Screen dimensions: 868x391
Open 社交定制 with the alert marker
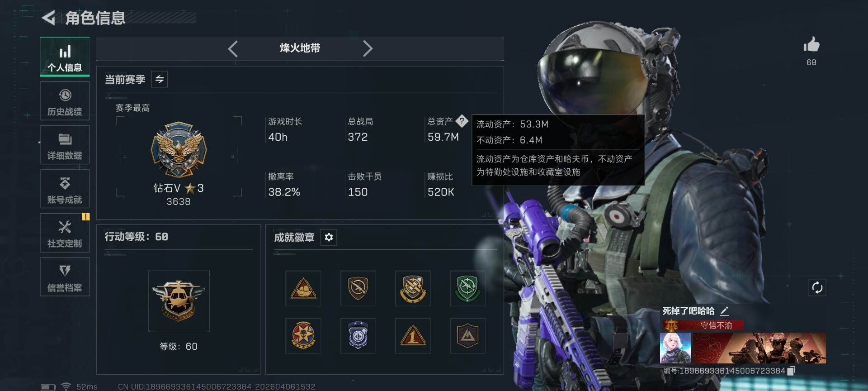pos(65,233)
